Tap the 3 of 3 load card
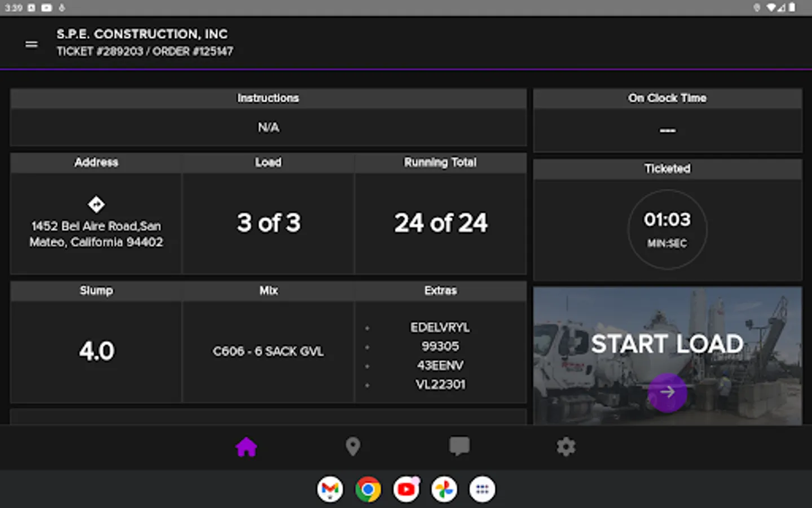 268,223
